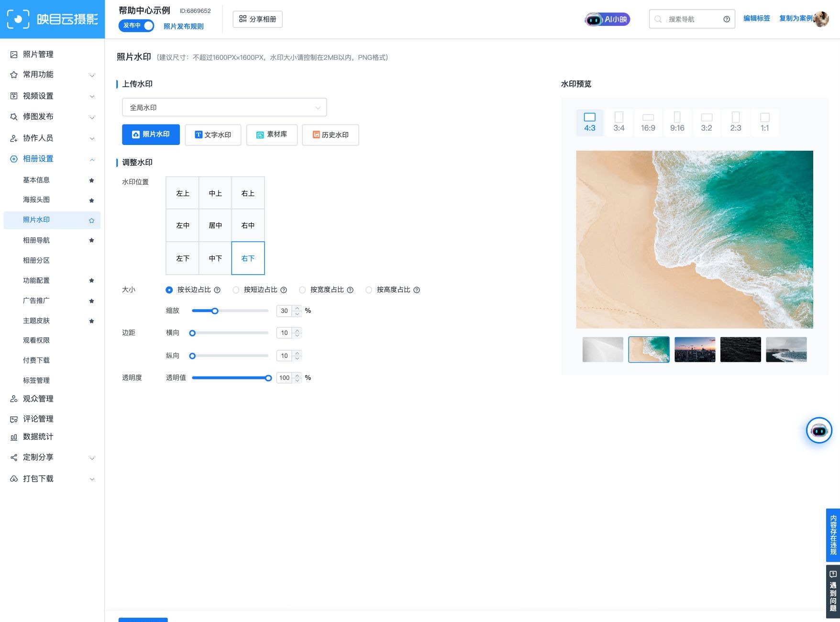The image size is (840, 622).
Task: Click the 搜索导航 search field
Action: pos(692,19)
